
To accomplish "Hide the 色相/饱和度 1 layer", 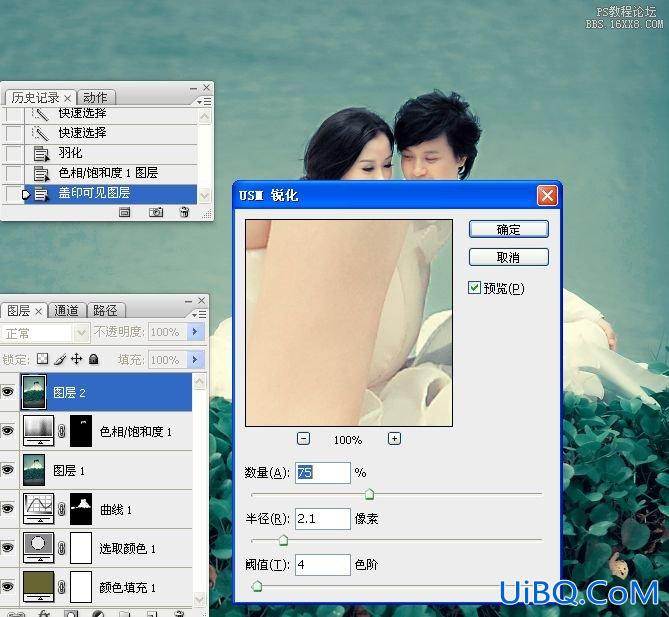I will coord(7,431).
